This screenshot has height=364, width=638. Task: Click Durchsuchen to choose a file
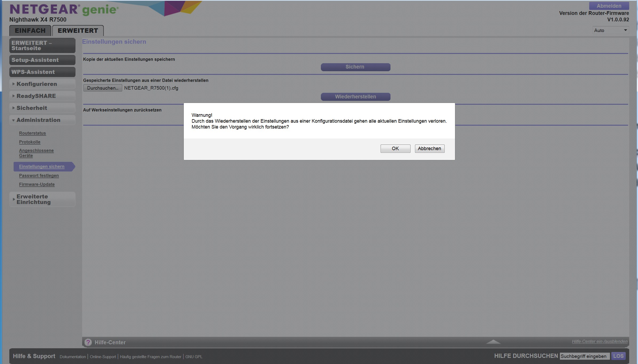click(103, 88)
